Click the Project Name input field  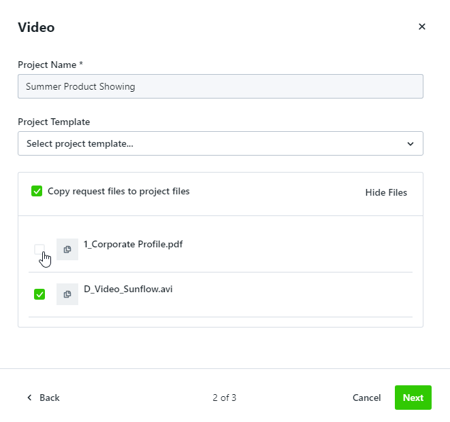click(x=220, y=86)
